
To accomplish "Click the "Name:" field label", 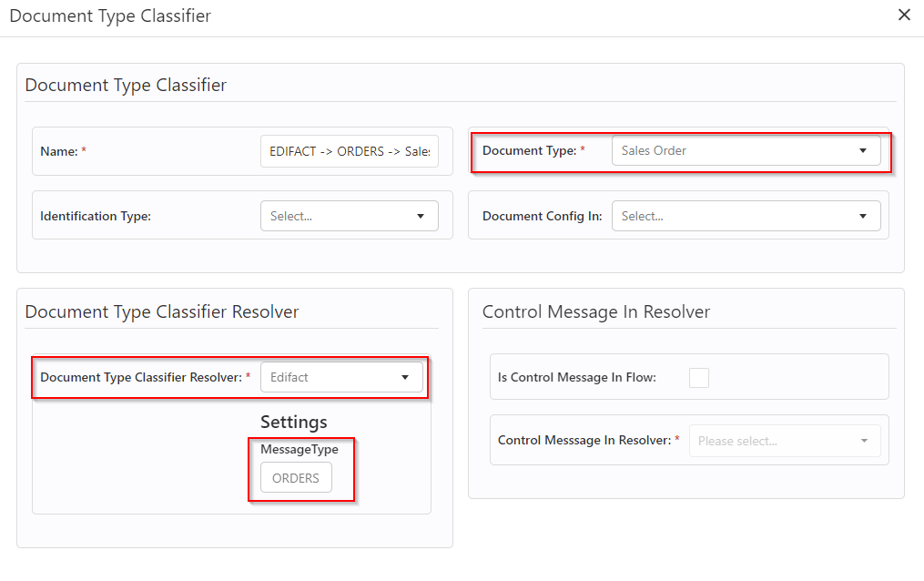I will pyautogui.click(x=59, y=151).
